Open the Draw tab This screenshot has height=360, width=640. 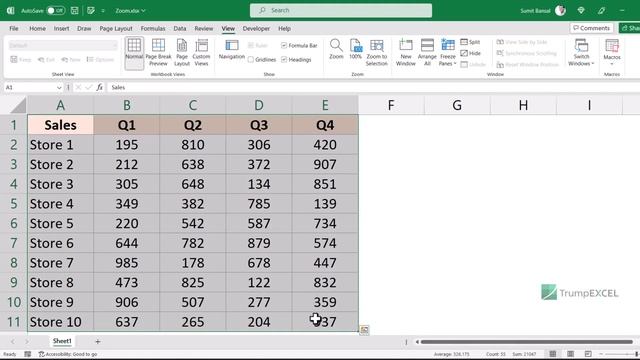point(84,29)
